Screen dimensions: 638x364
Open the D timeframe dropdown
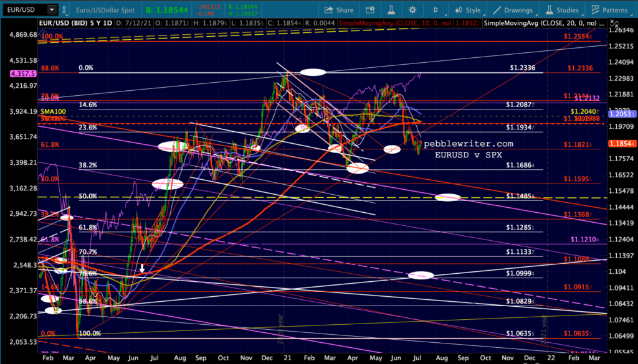436,10
